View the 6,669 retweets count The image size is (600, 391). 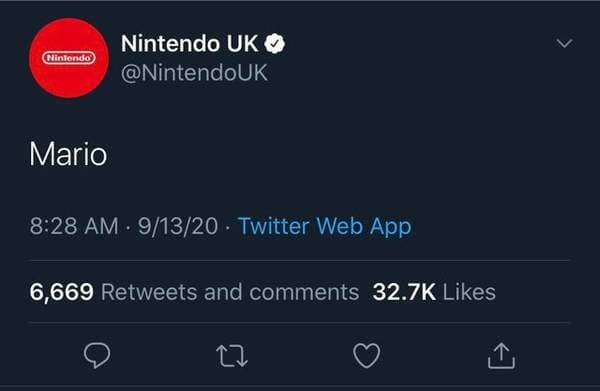click(62, 292)
